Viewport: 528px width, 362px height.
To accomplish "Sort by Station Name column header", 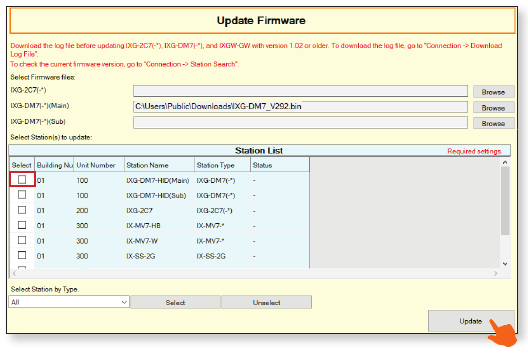I will (x=160, y=165).
